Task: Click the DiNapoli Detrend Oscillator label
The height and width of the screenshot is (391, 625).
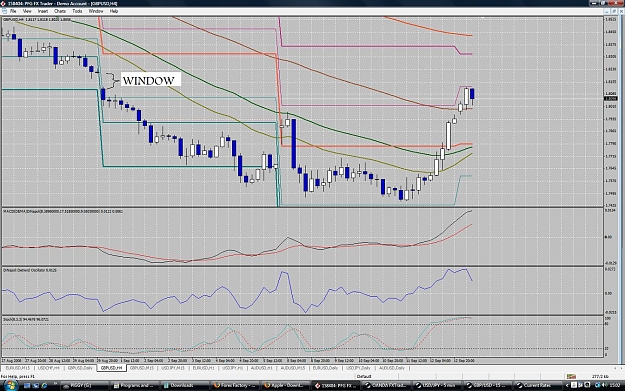Action: (x=30, y=270)
